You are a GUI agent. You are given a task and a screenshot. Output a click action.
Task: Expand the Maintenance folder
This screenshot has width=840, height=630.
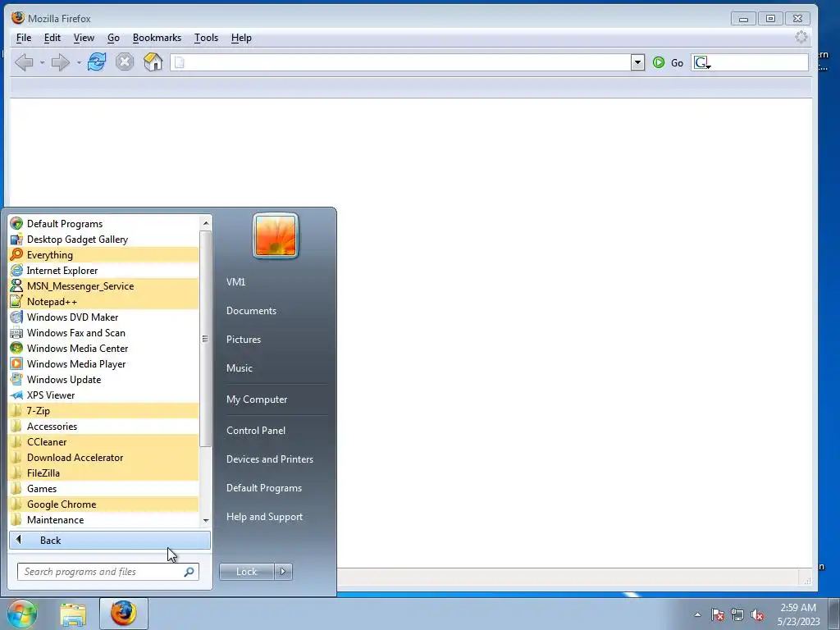(x=104, y=519)
